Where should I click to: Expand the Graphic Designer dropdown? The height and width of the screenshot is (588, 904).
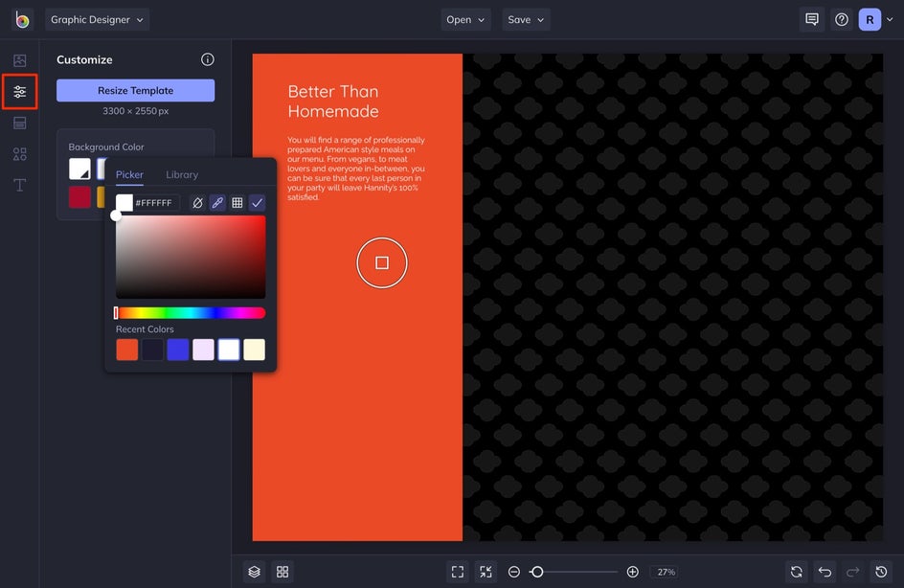[97, 19]
